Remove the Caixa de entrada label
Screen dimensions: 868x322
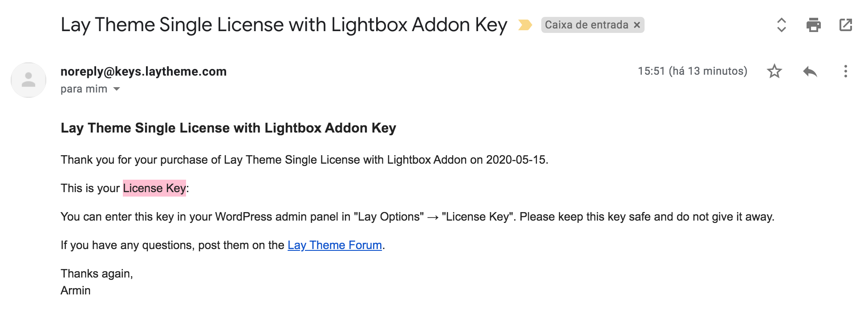[x=637, y=25]
